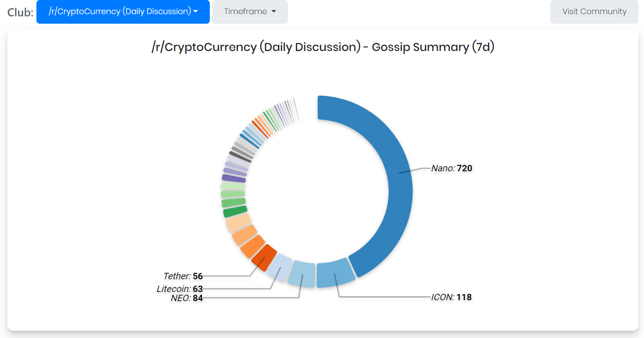Open the /r/CryptoCurrency (Daily Discussion) club dropdown
This screenshot has width=644, height=338.
coord(123,12)
